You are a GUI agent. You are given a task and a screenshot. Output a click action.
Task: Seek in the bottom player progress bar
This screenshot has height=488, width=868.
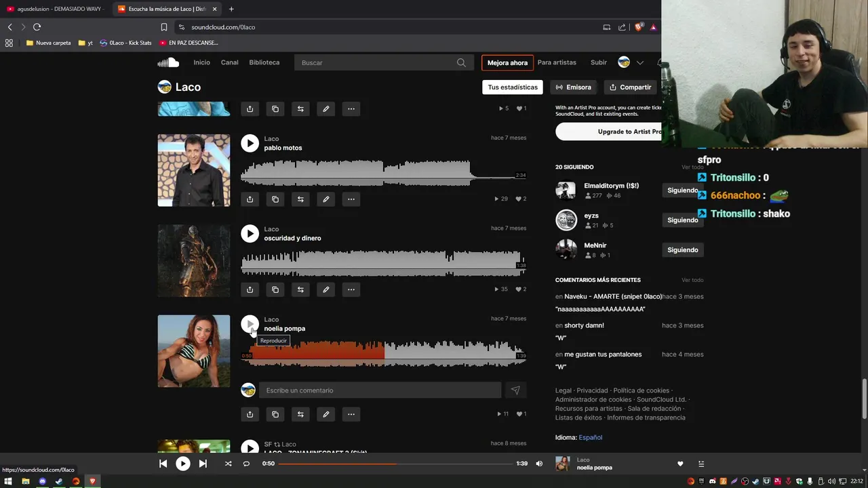point(395,464)
